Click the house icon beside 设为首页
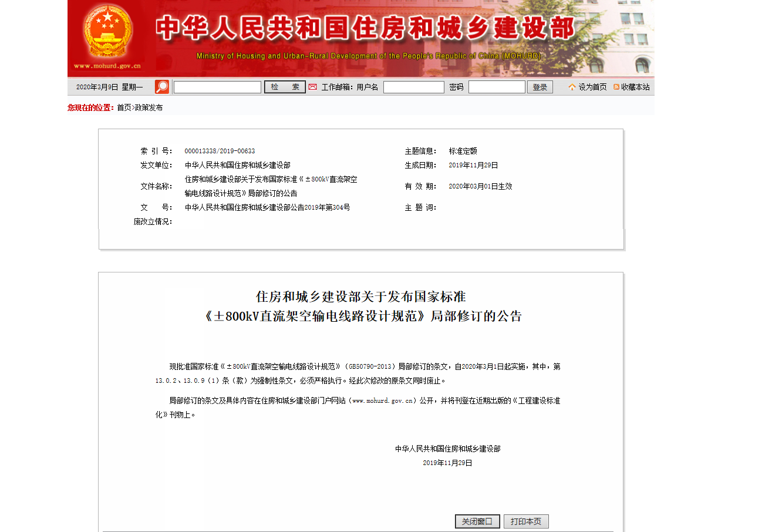772x532 pixels. click(572, 87)
